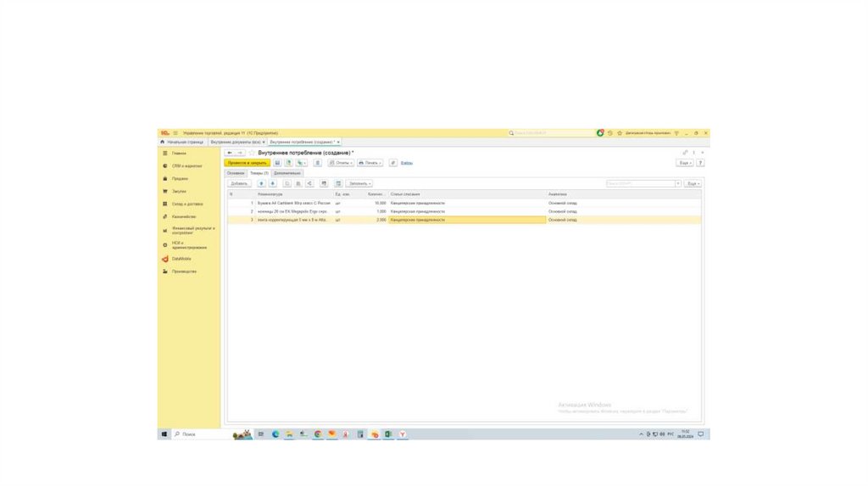Click the data collection terminal load icon
This screenshot has width=868, height=487.
coord(338,183)
